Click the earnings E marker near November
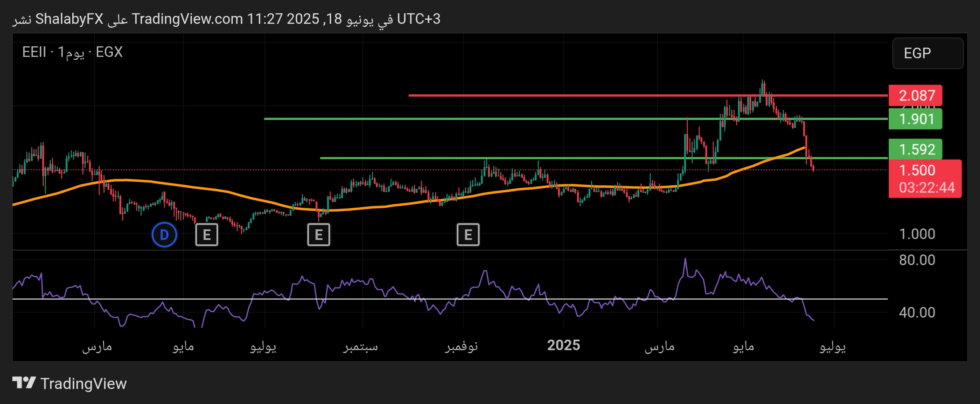The height and width of the screenshot is (404, 980). [468, 235]
